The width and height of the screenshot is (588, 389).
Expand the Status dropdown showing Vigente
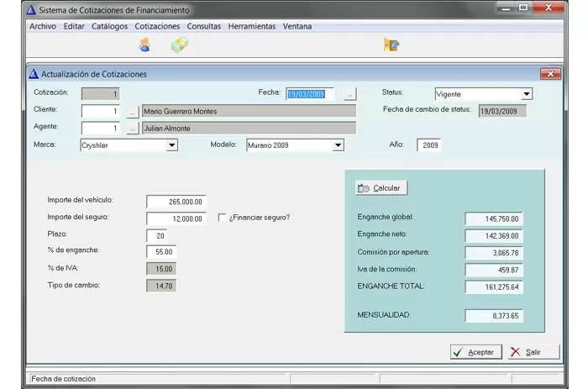coord(527,94)
